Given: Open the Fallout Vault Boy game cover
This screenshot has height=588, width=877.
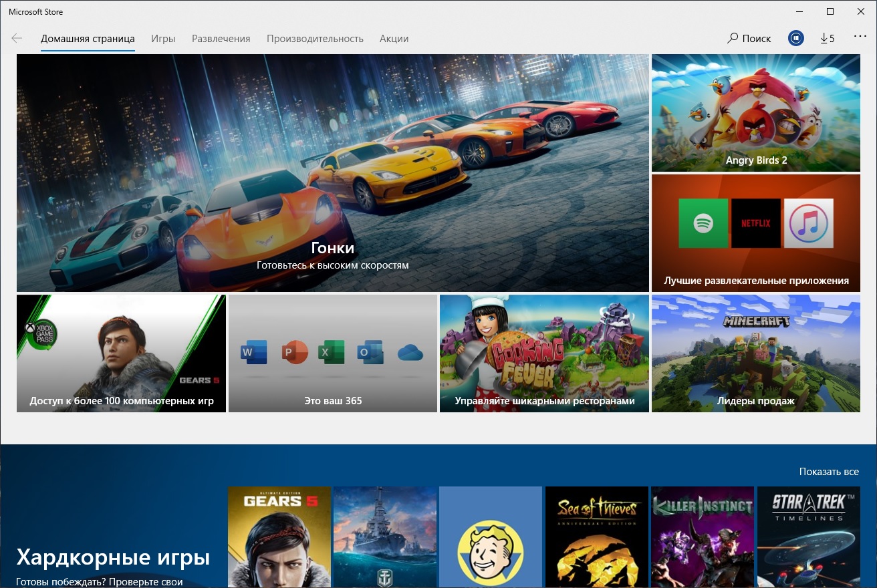Looking at the screenshot, I should (491, 537).
